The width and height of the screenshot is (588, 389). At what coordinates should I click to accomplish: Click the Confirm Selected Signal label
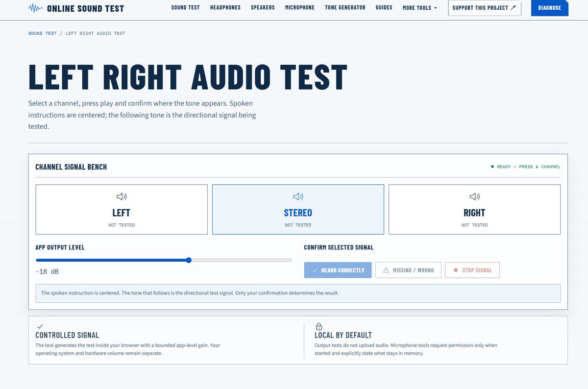click(x=339, y=247)
